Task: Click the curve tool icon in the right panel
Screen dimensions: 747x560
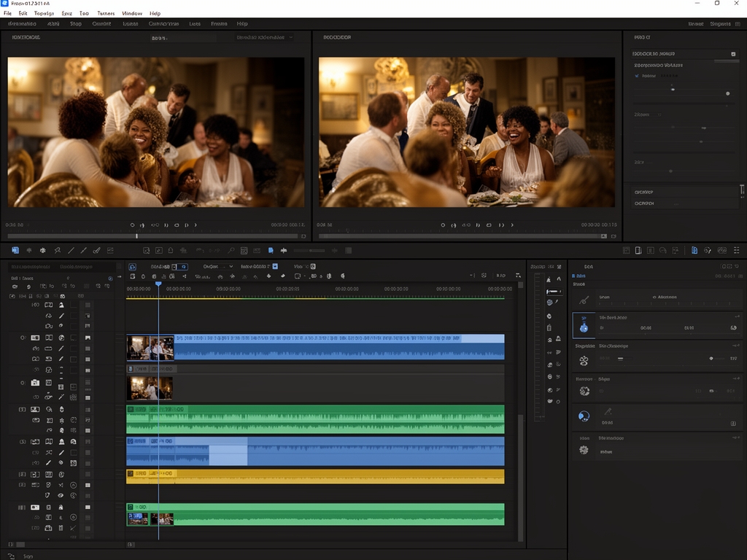Action: 584,300
